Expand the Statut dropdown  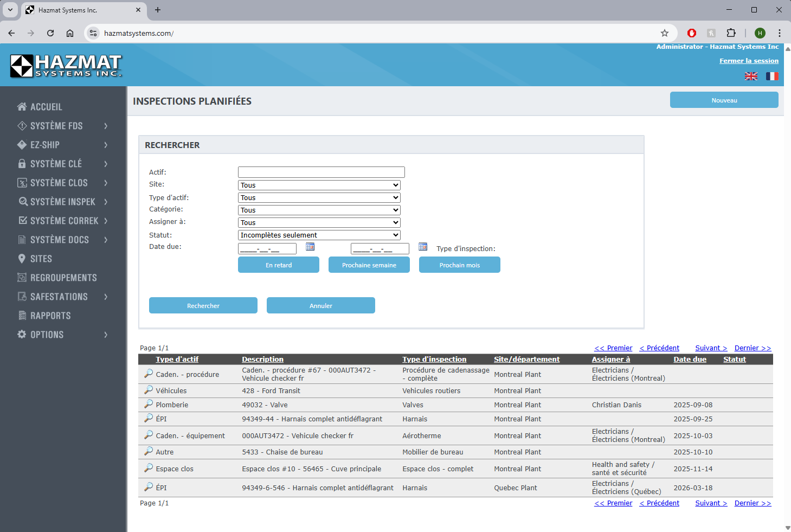(319, 235)
